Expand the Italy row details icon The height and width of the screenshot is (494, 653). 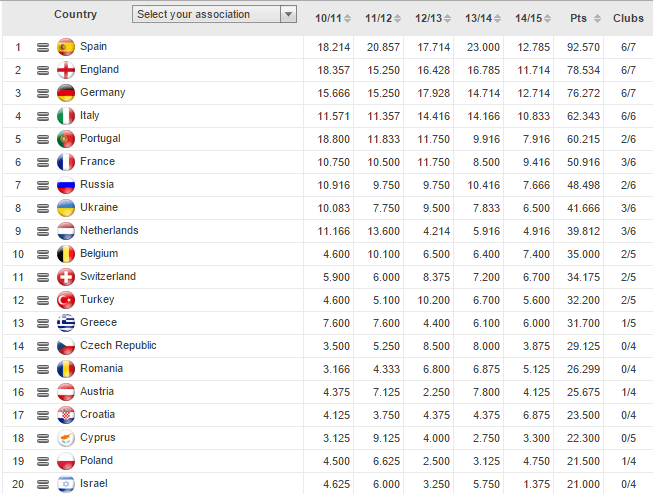(x=43, y=116)
